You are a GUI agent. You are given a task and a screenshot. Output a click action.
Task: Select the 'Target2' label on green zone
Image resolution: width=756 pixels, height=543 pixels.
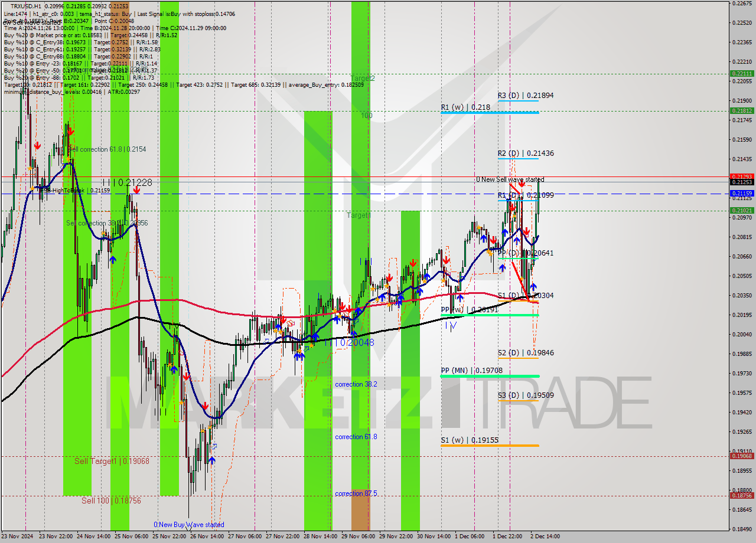[x=363, y=78]
